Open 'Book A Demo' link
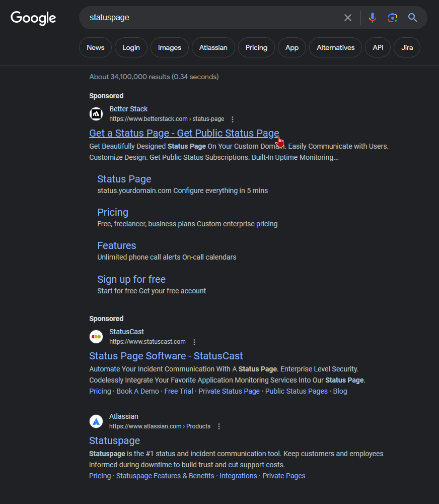Viewport: 439px width, 504px height. click(x=137, y=391)
